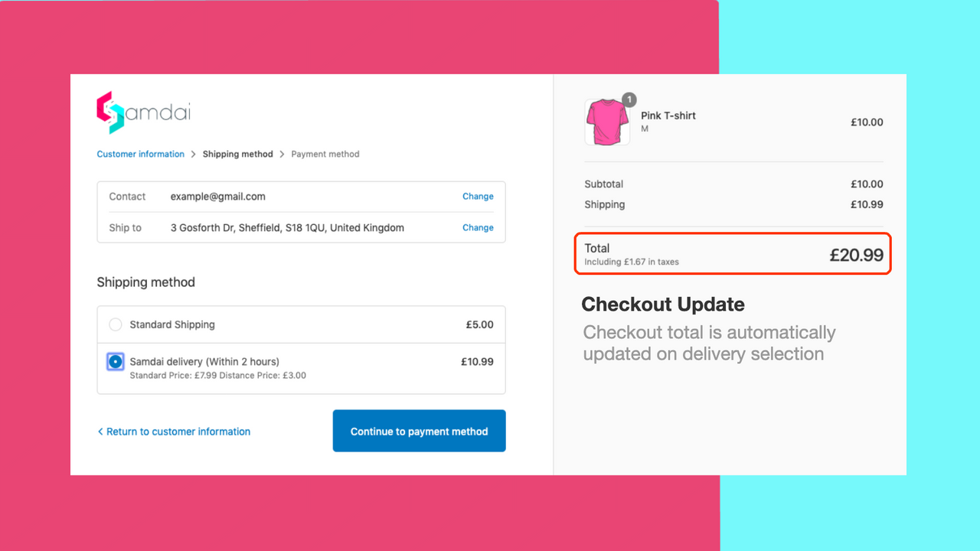The height and width of the screenshot is (551, 980).
Task: Click the Ship to address text
Action: pyautogui.click(x=287, y=227)
